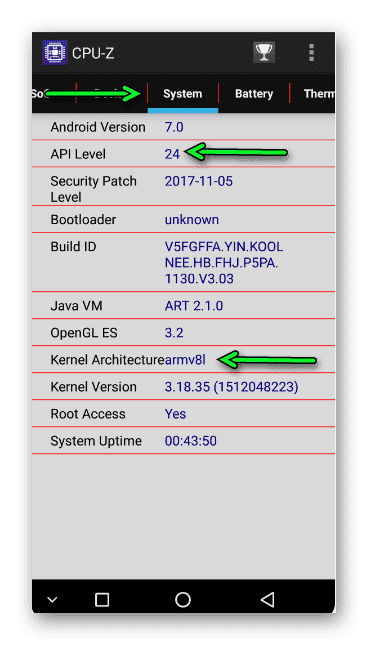Select the Kernel Version 3.18.35 row
368x645 pixels.
(x=183, y=387)
